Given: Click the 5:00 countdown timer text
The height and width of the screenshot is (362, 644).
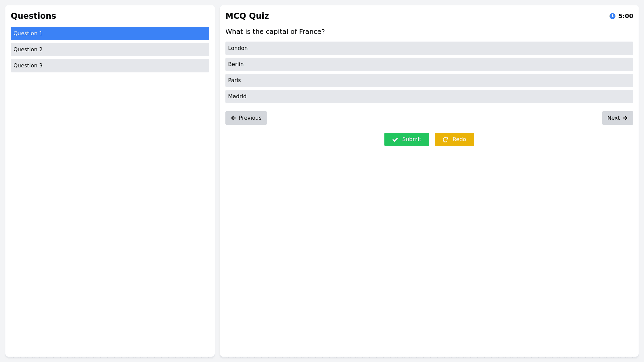Looking at the screenshot, I should coord(626,16).
